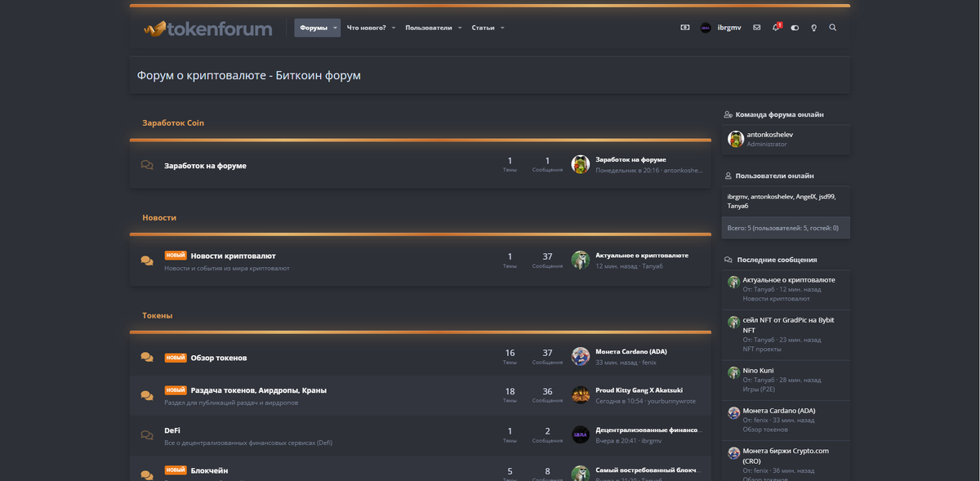The image size is (980, 481).
Task: Open sidebar post сейл NFT от GradPic на Bybit NFT
Action: (x=788, y=325)
